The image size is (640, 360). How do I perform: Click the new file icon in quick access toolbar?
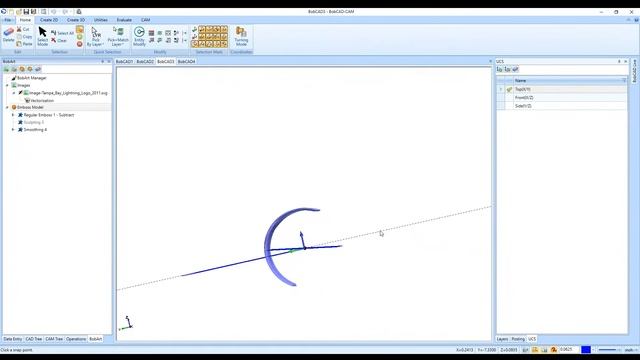click(11, 12)
